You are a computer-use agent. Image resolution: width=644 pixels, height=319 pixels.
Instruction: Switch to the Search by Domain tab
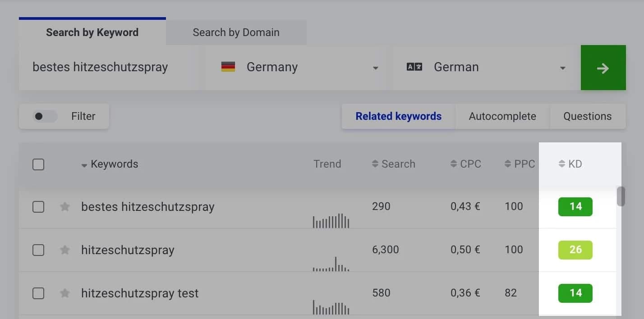pos(236,32)
